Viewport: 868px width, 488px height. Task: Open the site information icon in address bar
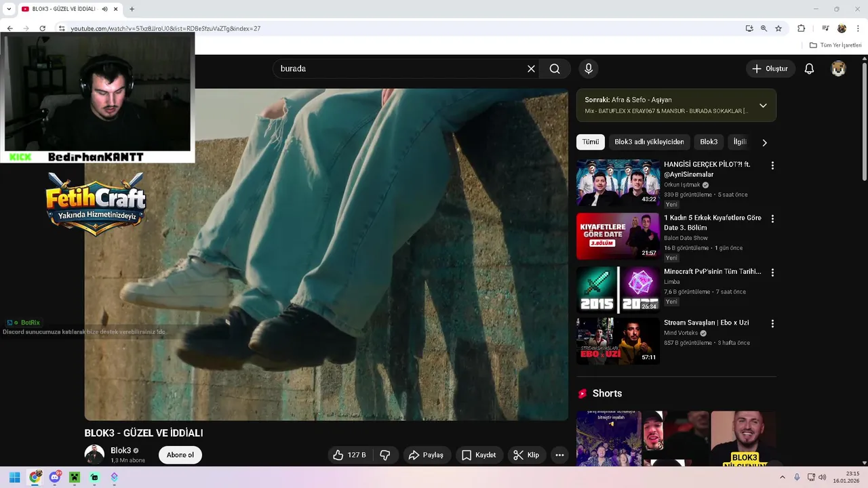click(x=61, y=28)
